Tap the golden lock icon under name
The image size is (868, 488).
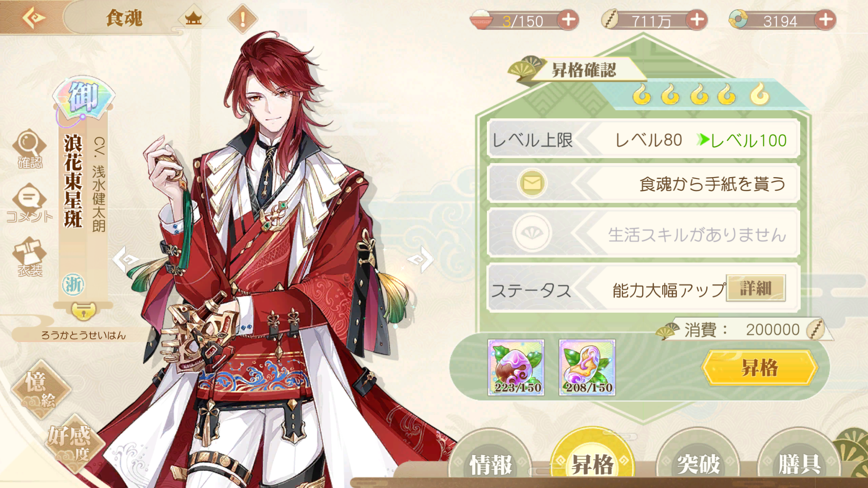[x=84, y=310]
